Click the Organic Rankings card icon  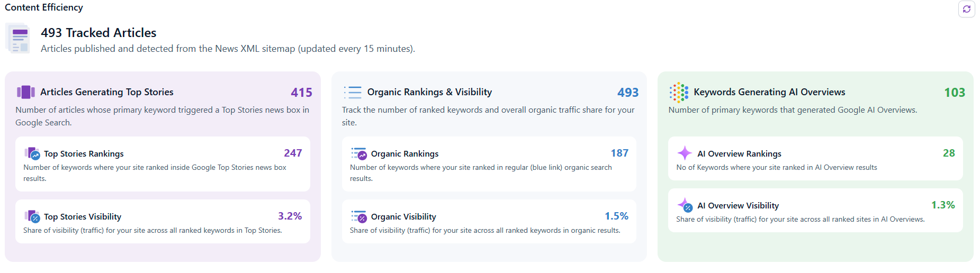[x=359, y=154]
